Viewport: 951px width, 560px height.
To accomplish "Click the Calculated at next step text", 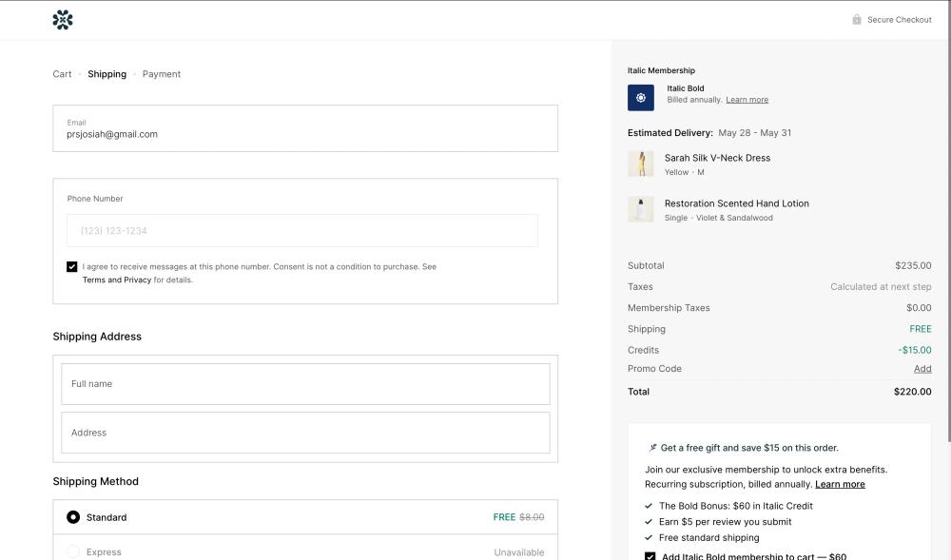I will click(x=881, y=287).
